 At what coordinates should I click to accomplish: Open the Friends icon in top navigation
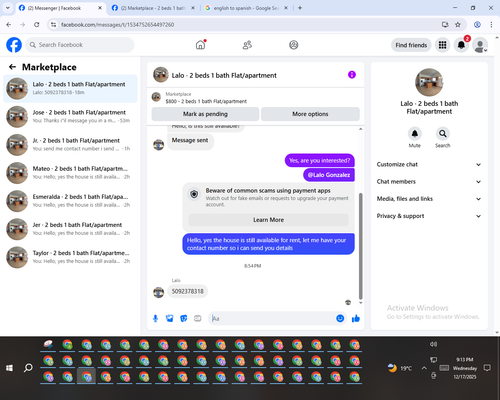[x=247, y=45]
